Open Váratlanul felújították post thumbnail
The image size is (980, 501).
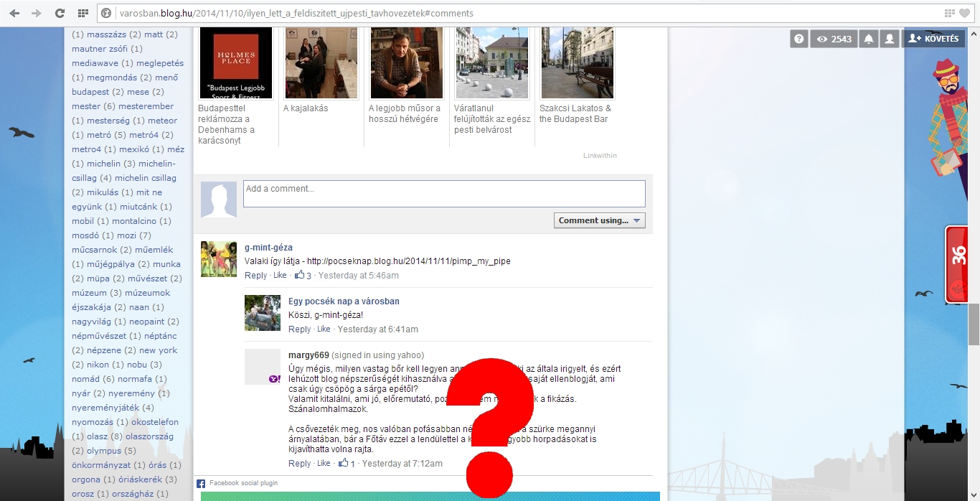(x=491, y=63)
